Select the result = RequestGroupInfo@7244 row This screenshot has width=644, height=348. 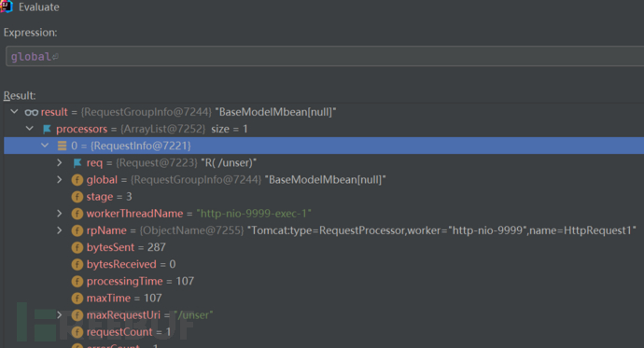point(324,112)
